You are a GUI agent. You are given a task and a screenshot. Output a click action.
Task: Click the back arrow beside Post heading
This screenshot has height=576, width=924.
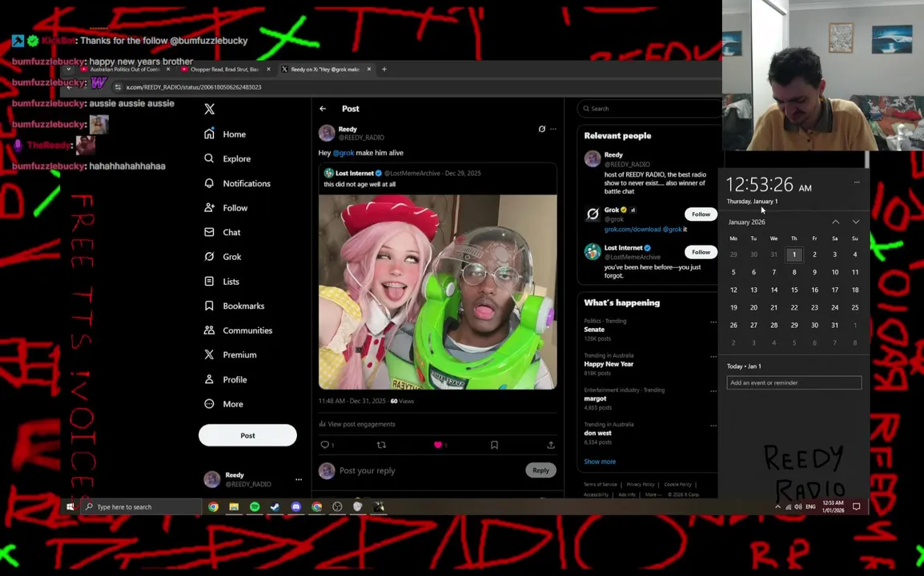(323, 108)
